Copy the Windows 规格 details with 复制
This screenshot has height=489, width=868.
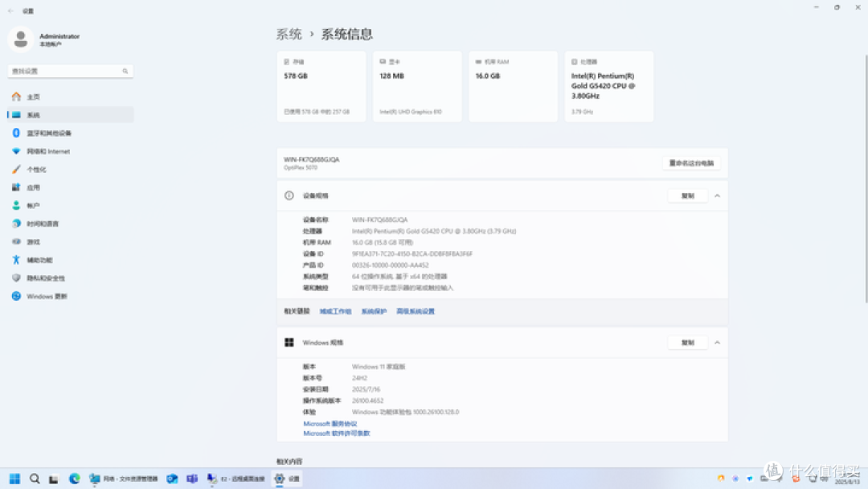point(687,343)
